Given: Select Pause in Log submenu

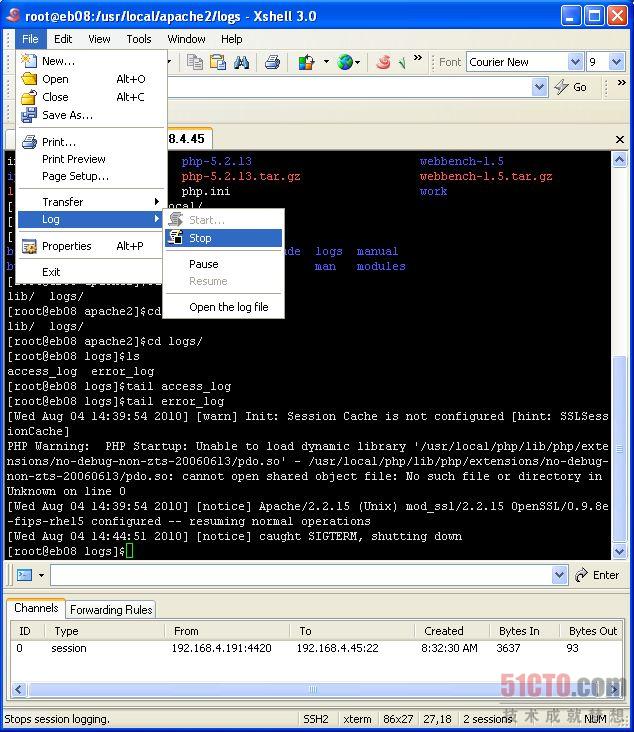Looking at the screenshot, I should [x=224, y=264].
